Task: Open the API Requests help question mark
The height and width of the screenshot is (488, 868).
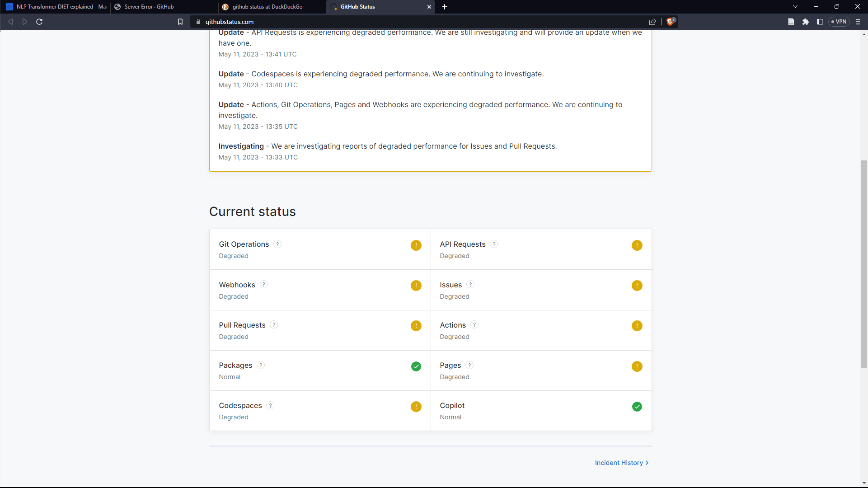Action: point(494,244)
